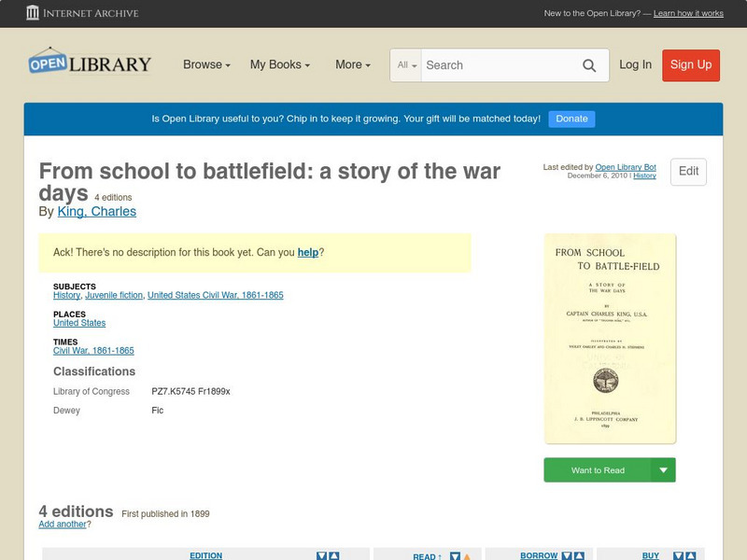Click the Edit button

[x=687, y=172]
